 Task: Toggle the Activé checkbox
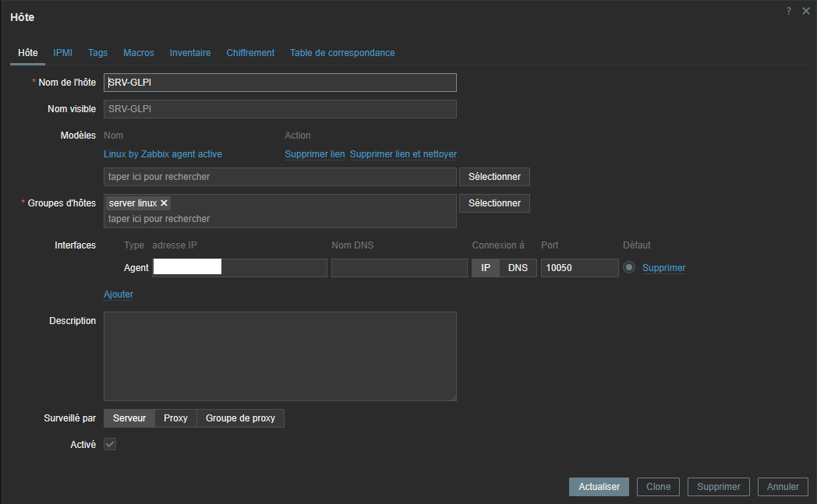click(110, 445)
